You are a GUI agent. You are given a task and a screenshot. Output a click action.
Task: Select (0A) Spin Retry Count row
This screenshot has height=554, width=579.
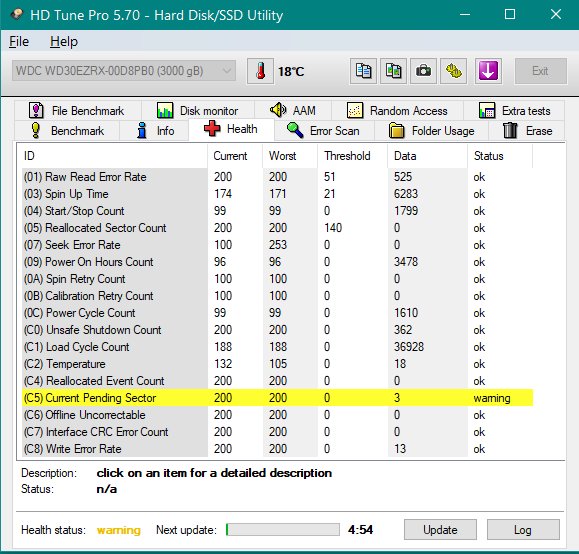(x=278, y=279)
